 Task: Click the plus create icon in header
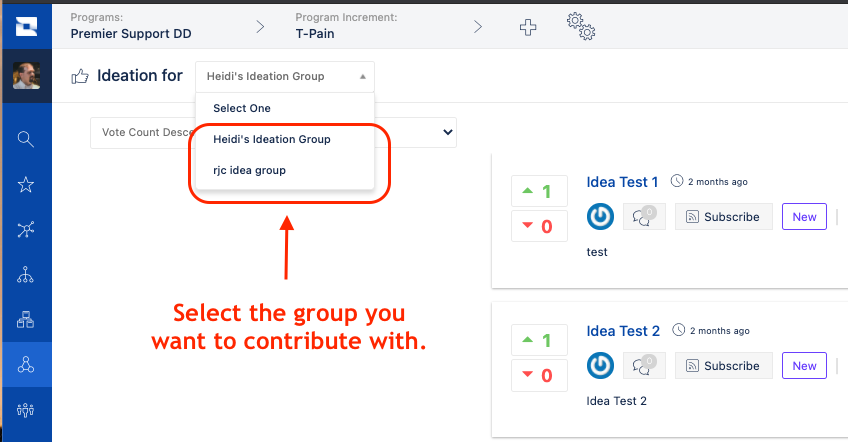click(x=528, y=27)
